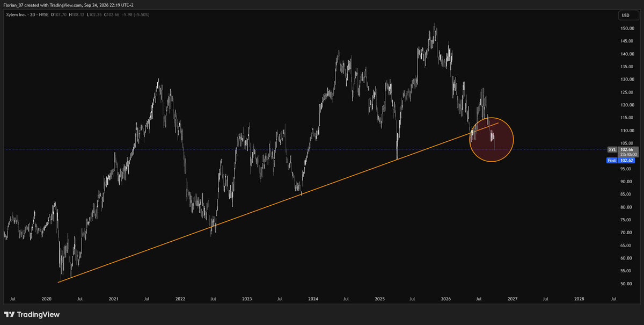Click the 85.00 price scale label
This screenshot has height=325, width=644.
[x=627, y=194]
